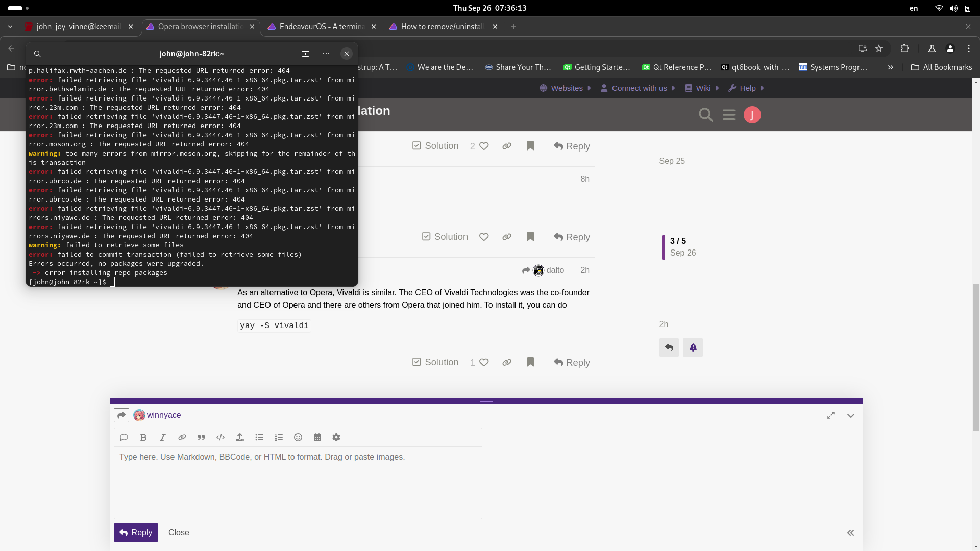Open terminal three-dot menu
The image size is (980, 551).
pos(326,54)
